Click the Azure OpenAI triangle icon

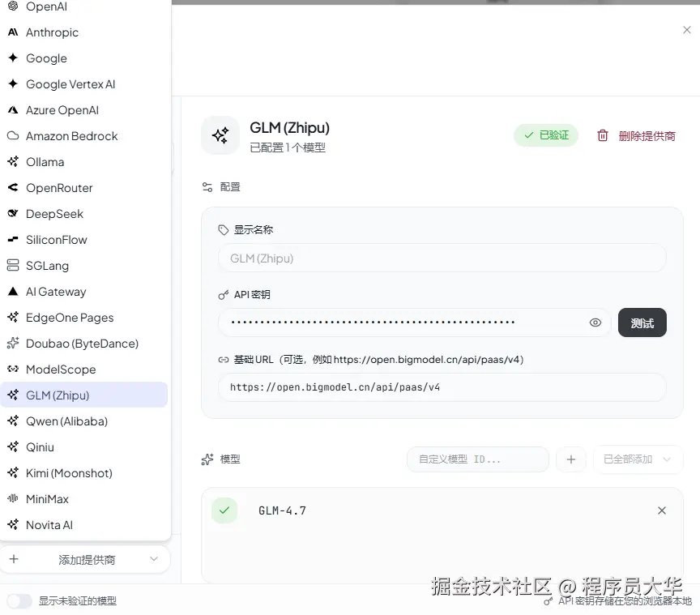(13, 110)
